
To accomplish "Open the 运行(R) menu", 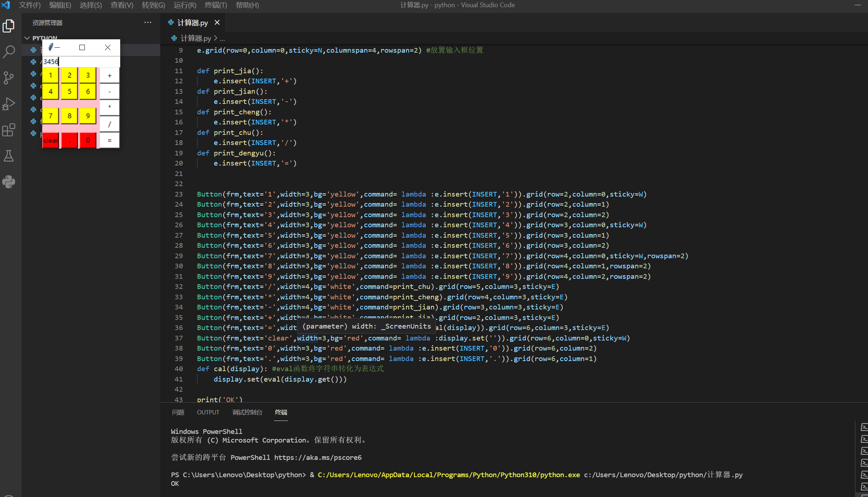I will (x=185, y=5).
